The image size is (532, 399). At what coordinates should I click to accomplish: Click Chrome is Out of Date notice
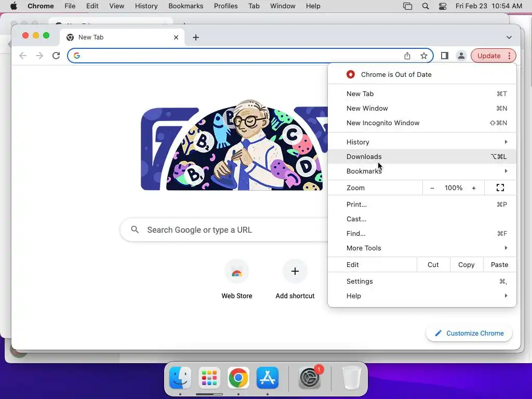(422, 74)
